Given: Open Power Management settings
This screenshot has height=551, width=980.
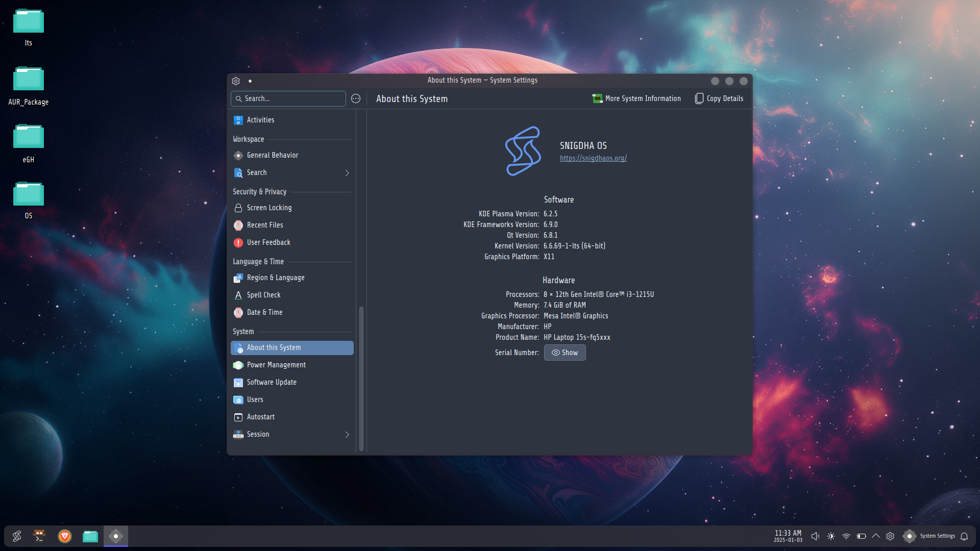Looking at the screenshot, I should pyautogui.click(x=291, y=365).
